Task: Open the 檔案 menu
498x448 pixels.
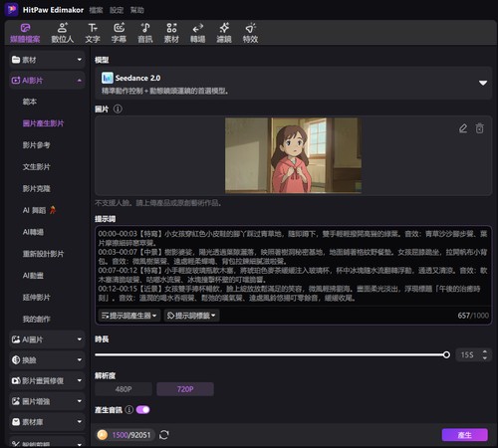Action: 96,10
